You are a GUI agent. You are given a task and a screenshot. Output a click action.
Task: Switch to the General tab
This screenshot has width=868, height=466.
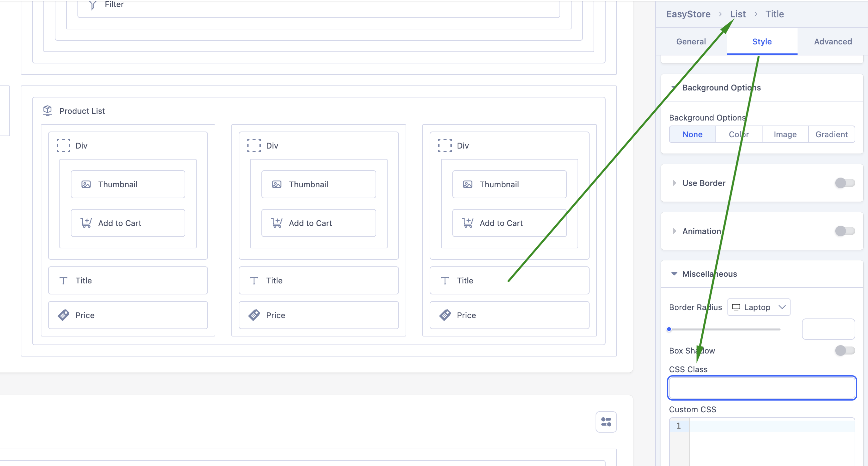(x=691, y=41)
